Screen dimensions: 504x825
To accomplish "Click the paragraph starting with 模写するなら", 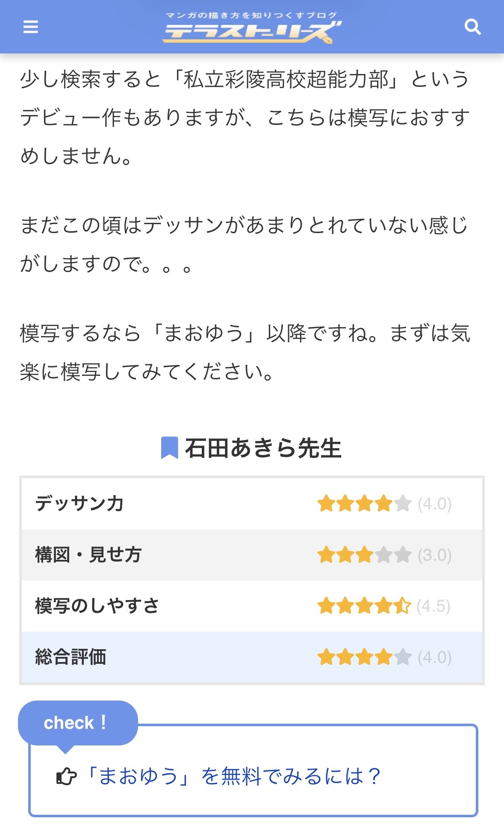I will pyautogui.click(x=245, y=352).
